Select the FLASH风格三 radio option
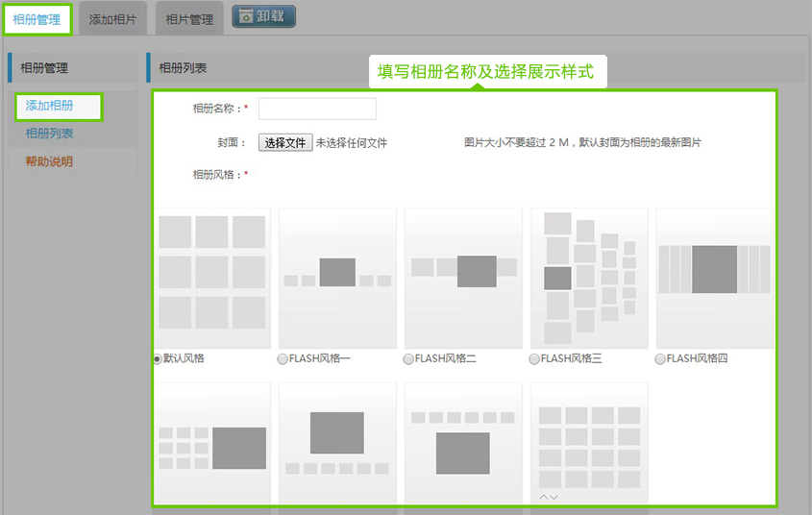This screenshot has height=515, width=812. pyautogui.click(x=534, y=358)
